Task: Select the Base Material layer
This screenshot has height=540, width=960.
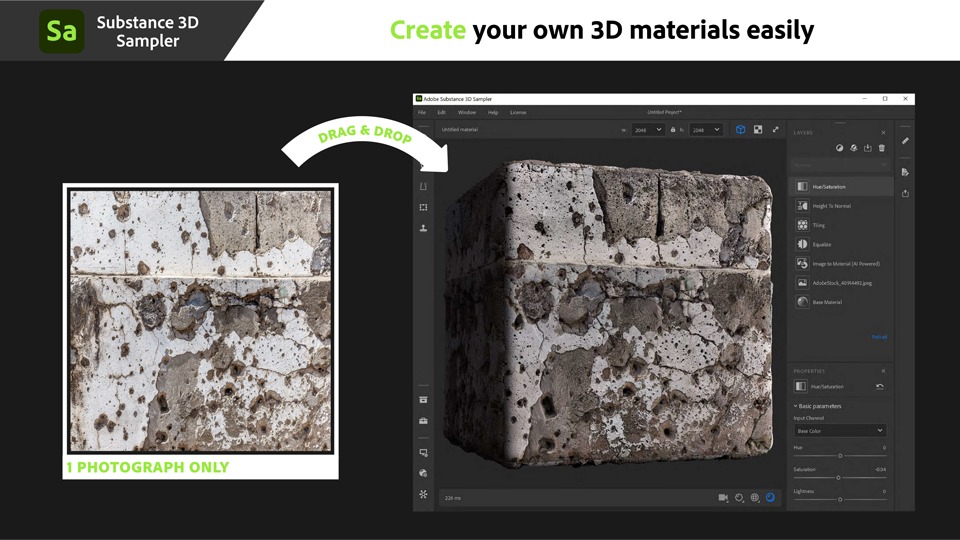Action: (x=841, y=302)
